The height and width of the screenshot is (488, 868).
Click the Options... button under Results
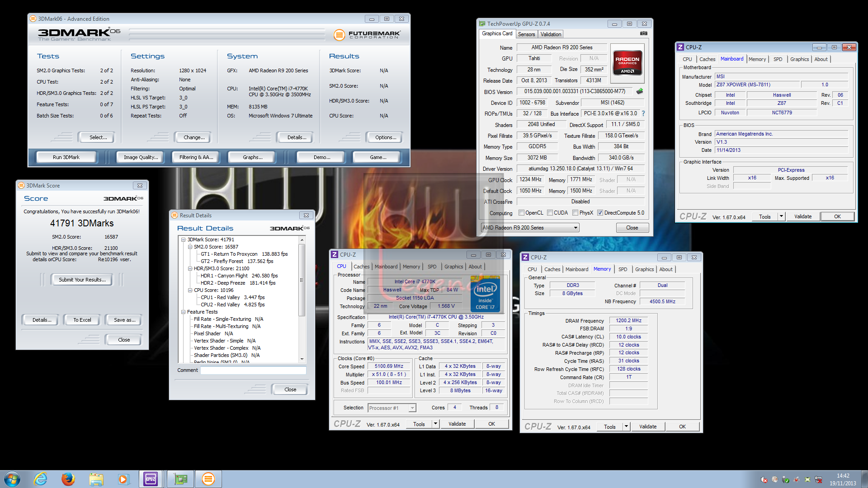pyautogui.click(x=385, y=137)
